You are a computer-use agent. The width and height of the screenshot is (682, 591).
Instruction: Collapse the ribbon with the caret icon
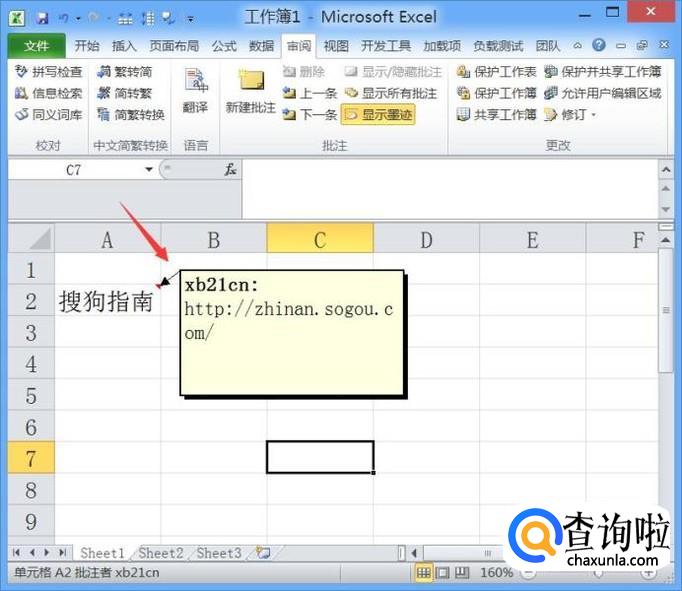pos(578,46)
